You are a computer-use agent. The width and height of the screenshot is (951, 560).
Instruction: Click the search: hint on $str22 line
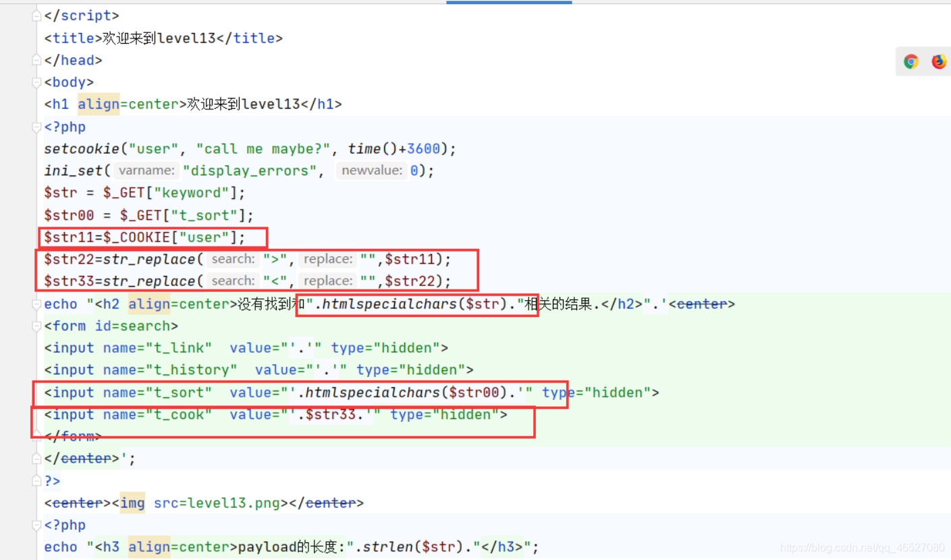click(233, 259)
